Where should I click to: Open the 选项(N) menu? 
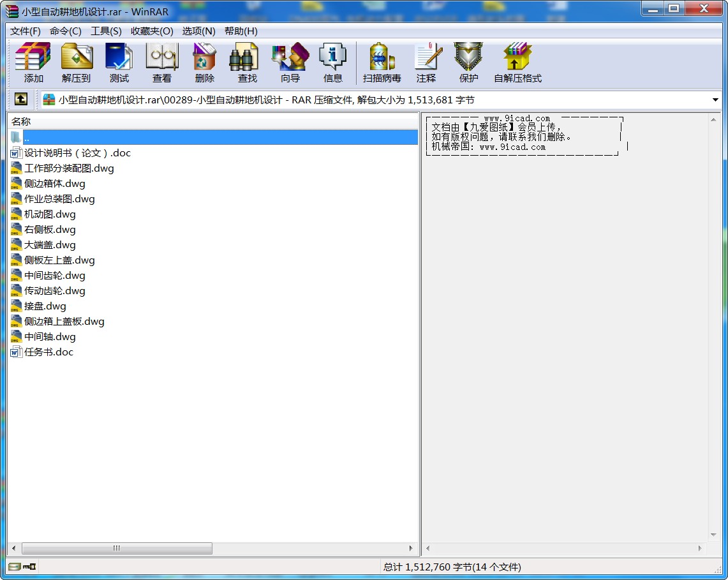(x=198, y=31)
